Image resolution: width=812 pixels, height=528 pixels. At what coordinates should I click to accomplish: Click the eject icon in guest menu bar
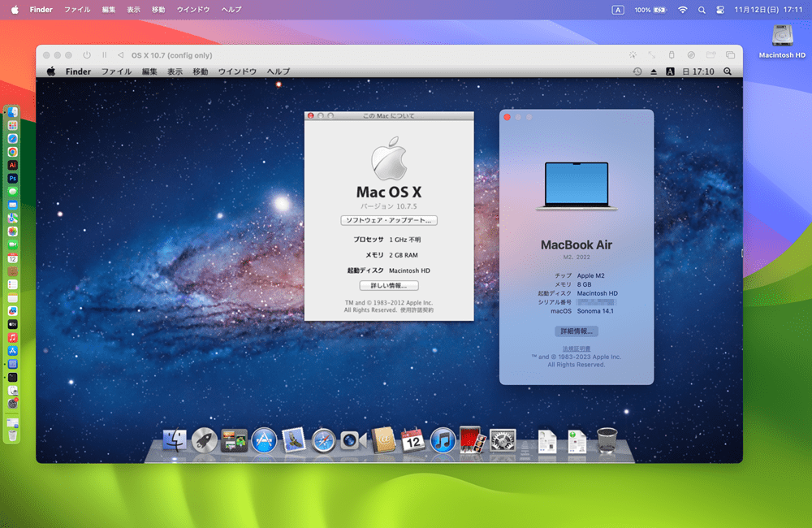[654, 71]
